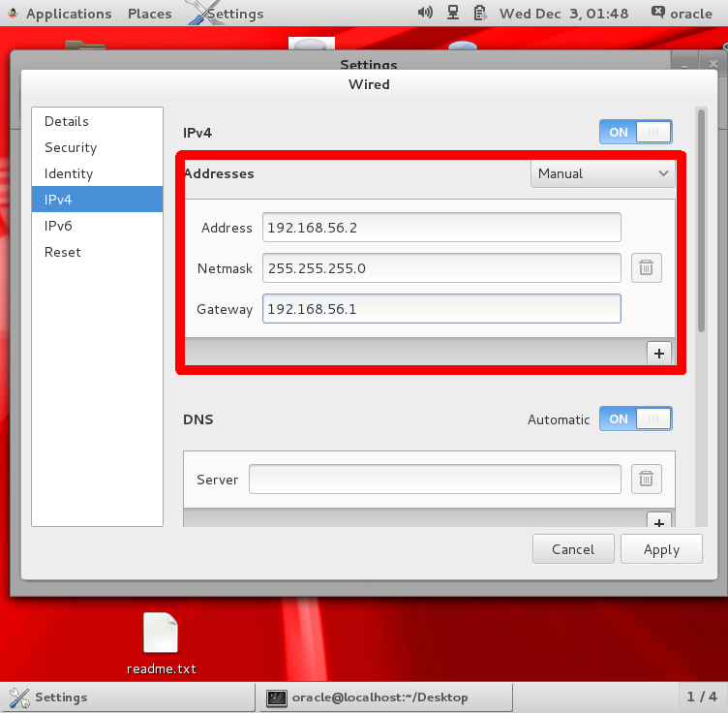Open the oracle user menu
Viewport: 728px width, 713px height.
(x=682, y=13)
